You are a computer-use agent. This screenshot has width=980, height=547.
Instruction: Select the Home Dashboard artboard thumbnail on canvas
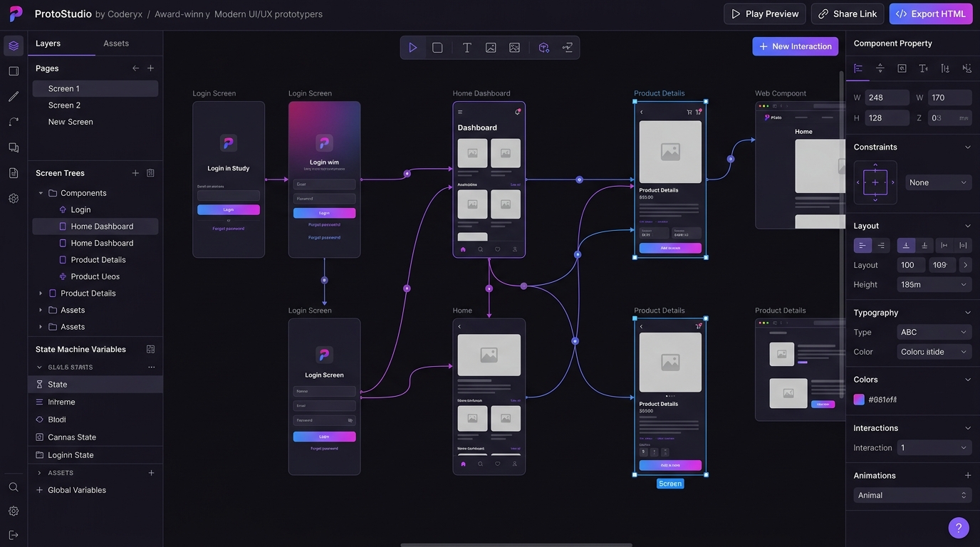pyautogui.click(x=489, y=179)
